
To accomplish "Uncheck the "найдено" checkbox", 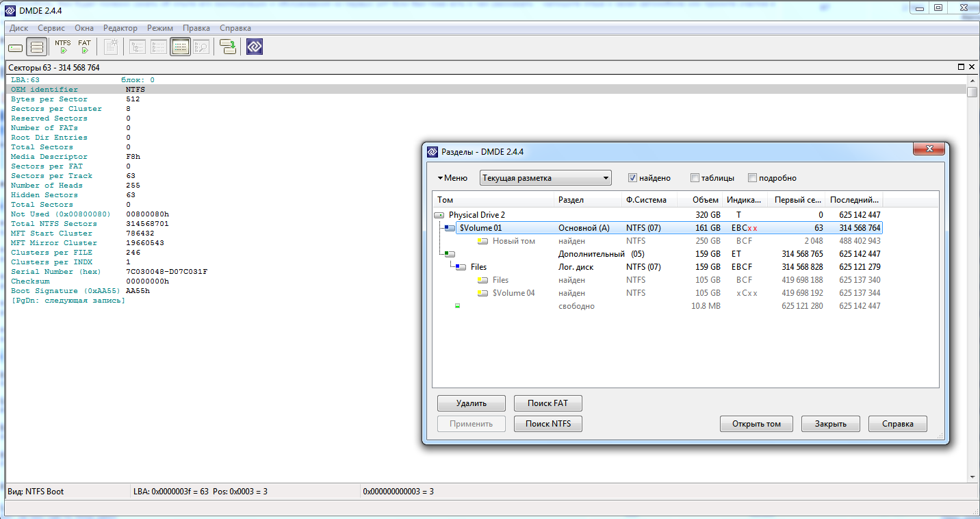I will pyautogui.click(x=633, y=178).
